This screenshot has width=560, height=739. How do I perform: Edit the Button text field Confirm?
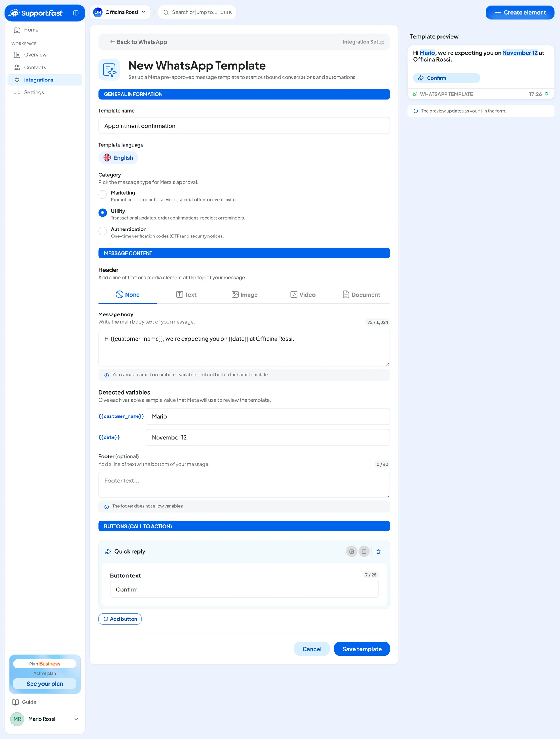[244, 589]
